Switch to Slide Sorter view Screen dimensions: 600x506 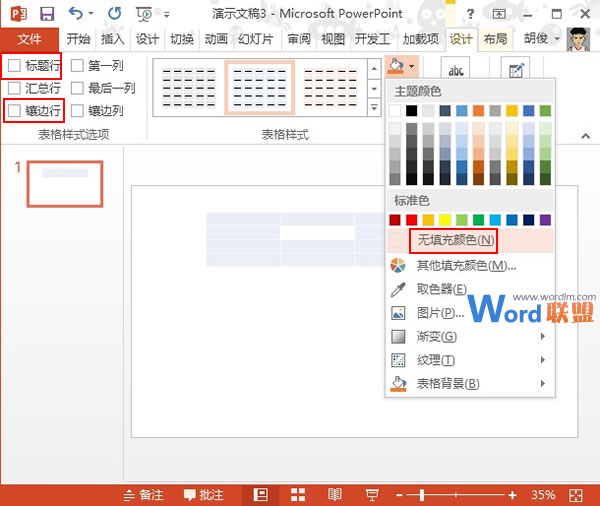pyautogui.click(x=298, y=495)
